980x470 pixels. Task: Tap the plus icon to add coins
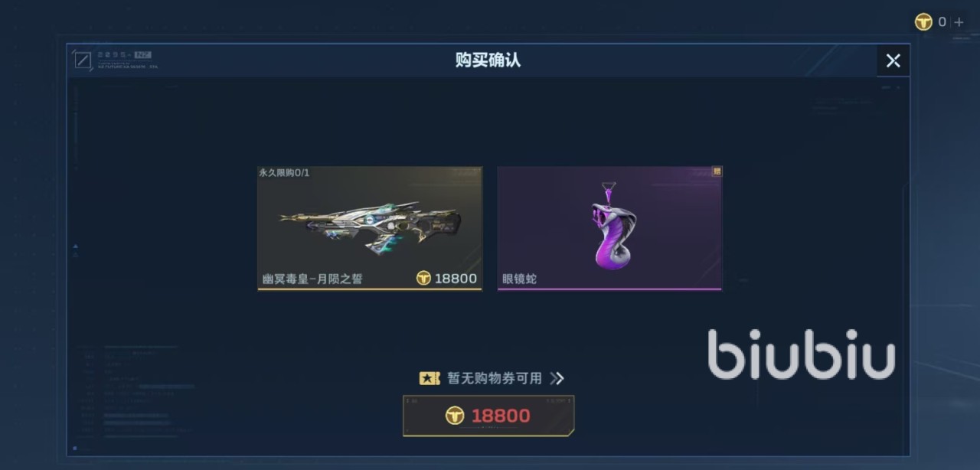click(x=959, y=22)
